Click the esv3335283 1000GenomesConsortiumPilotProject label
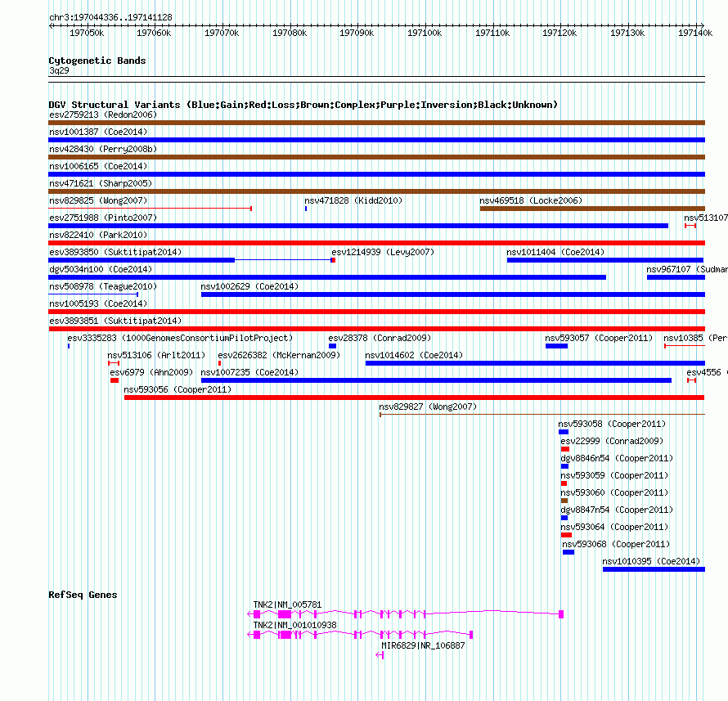Screen dimensions: 728x701 click(x=180, y=338)
